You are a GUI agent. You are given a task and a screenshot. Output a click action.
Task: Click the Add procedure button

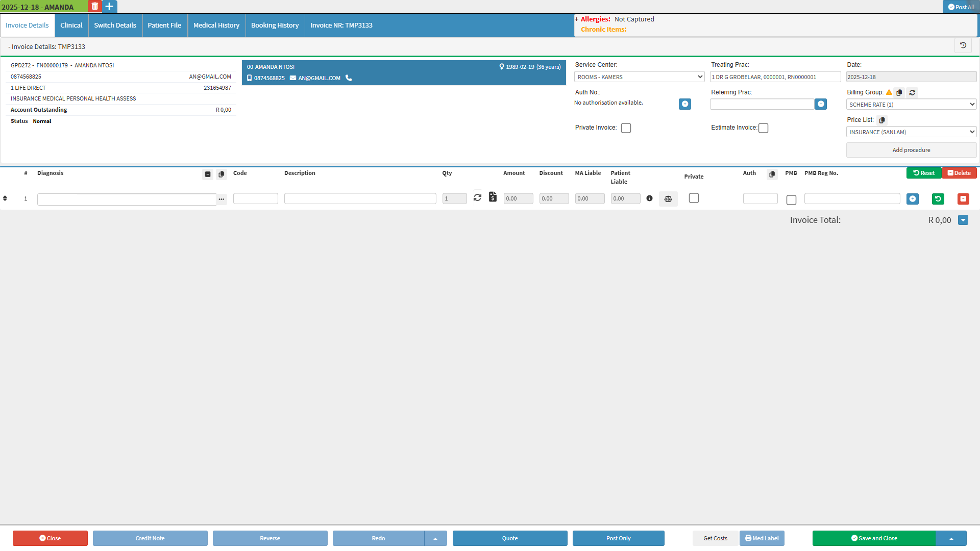[911, 150]
